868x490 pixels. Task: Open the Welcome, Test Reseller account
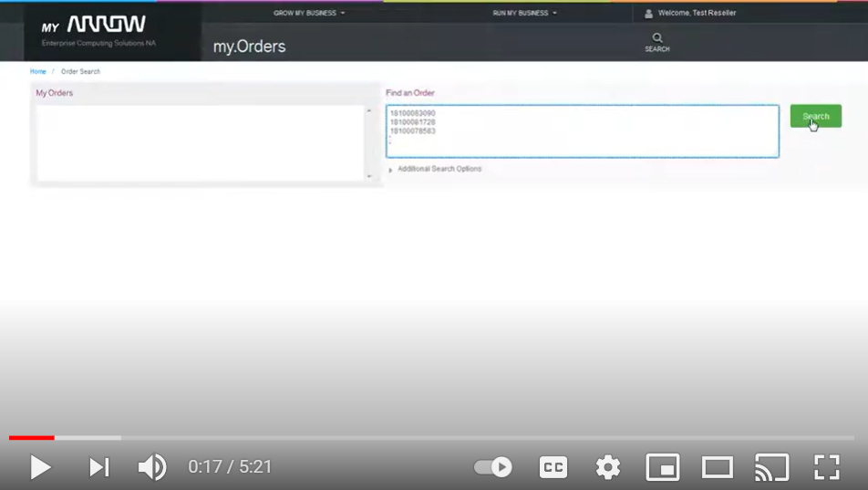pos(697,13)
